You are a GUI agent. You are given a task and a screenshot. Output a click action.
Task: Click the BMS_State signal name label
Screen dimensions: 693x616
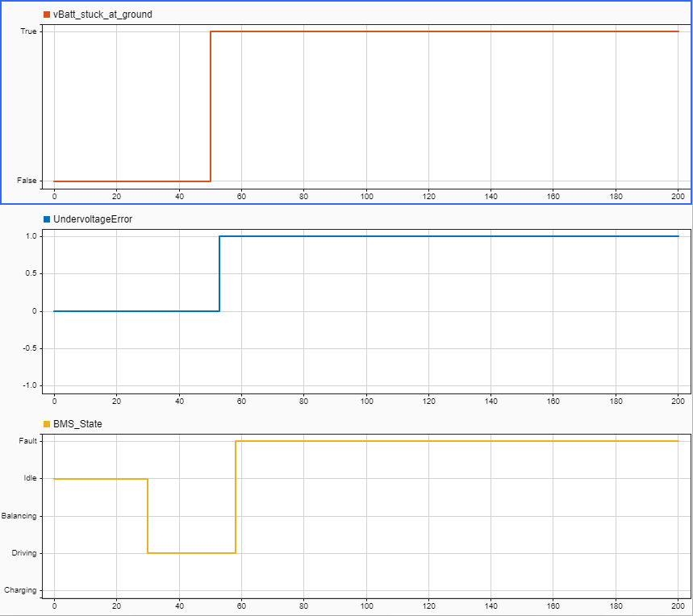pyautogui.click(x=77, y=422)
